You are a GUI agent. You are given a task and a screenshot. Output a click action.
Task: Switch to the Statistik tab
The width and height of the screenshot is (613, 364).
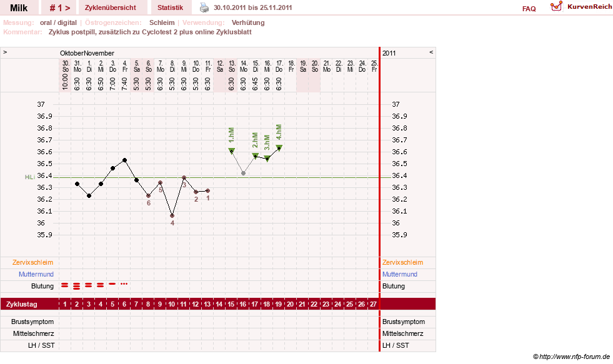170,7
